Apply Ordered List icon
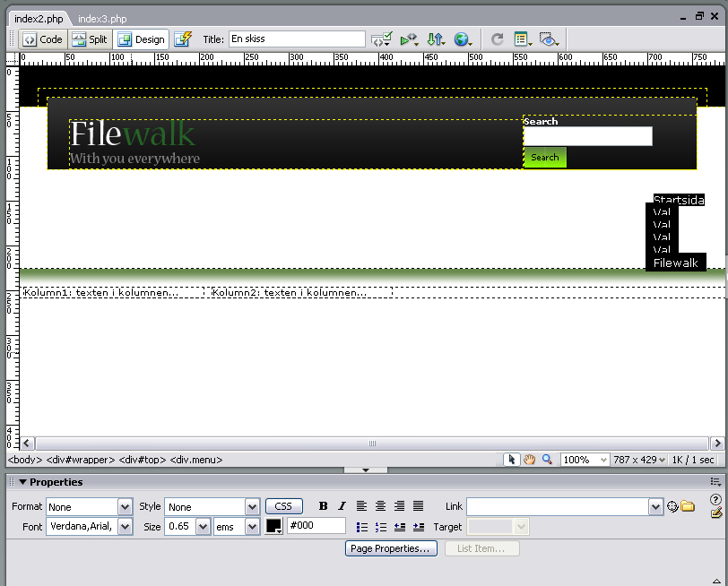Viewport: 728px width, 586px height. [381, 527]
